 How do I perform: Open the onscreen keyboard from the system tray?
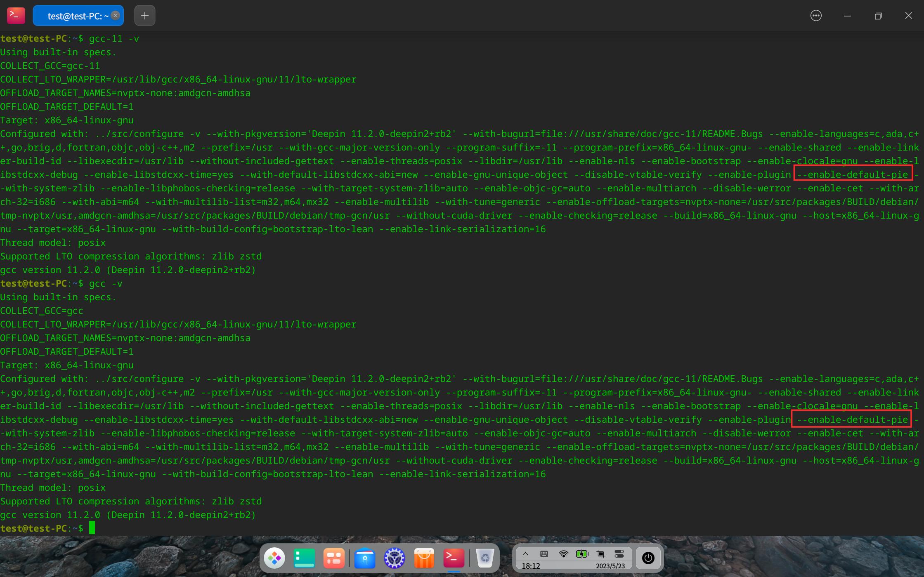pos(544,553)
